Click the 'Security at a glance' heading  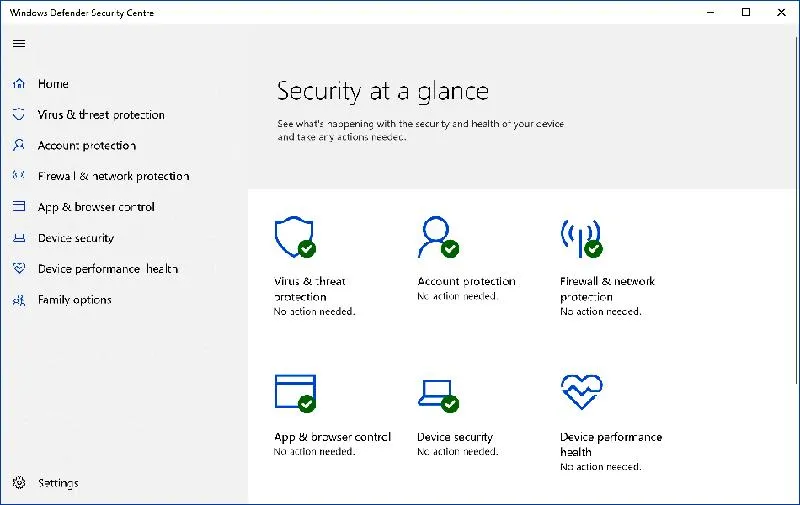click(x=383, y=92)
